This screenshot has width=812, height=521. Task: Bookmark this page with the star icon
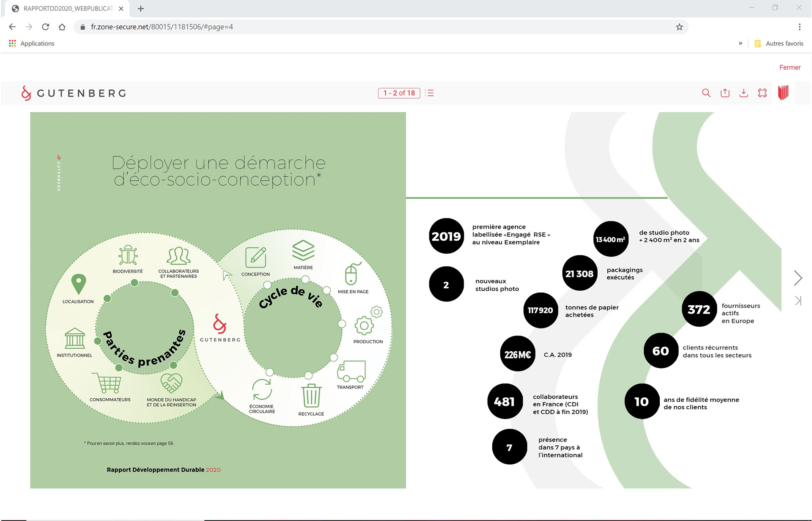pyautogui.click(x=679, y=27)
